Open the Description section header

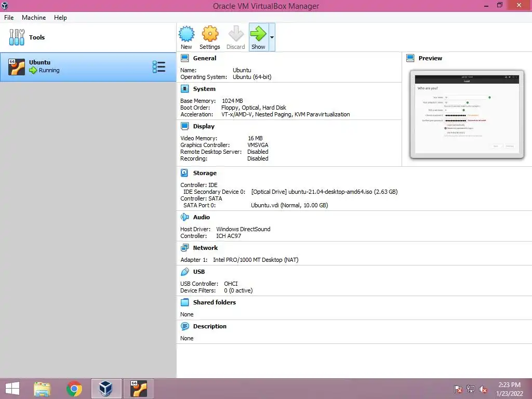pyautogui.click(x=210, y=326)
